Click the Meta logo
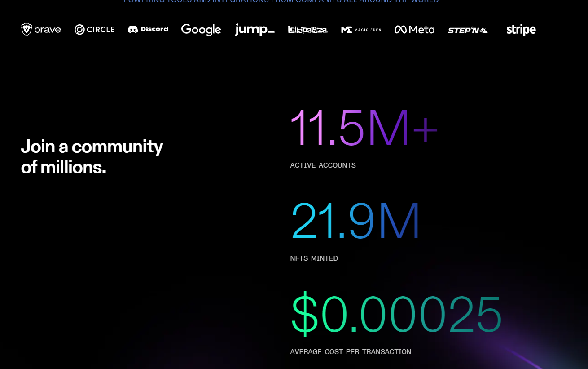 point(415,30)
